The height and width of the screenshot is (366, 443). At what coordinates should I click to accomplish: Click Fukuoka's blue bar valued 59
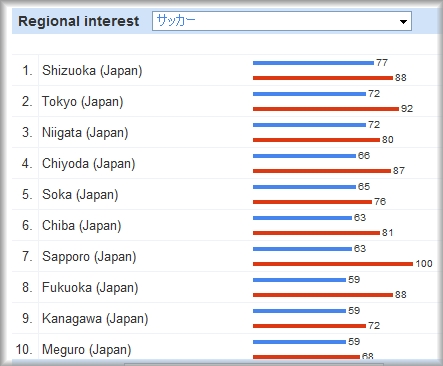pos(299,280)
